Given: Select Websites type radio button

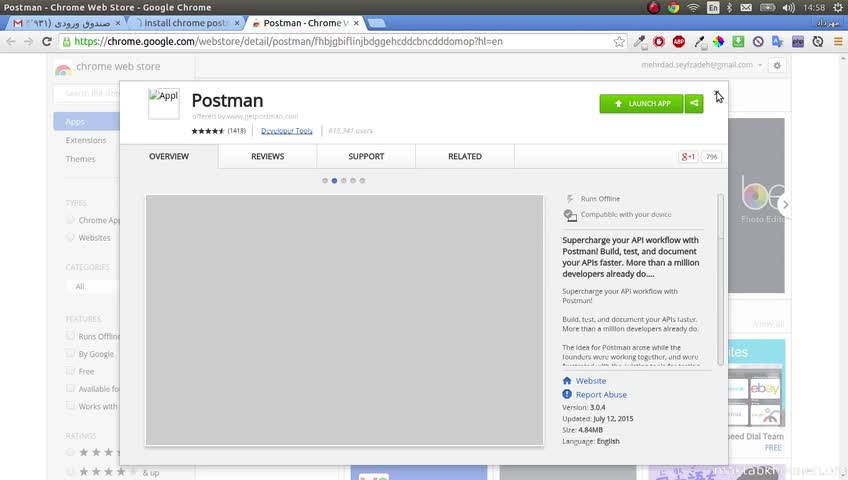Looking at the screenshot, I should 70,237.
